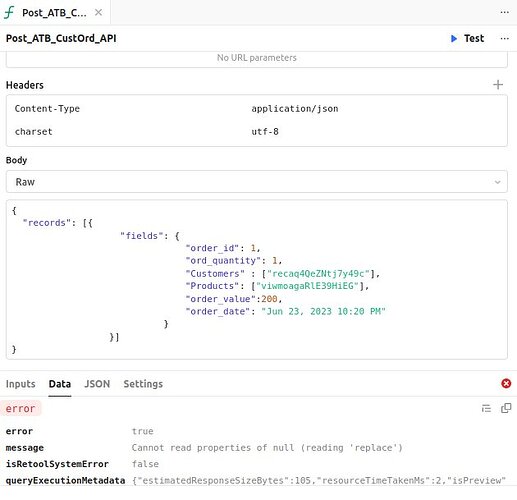The image size is (517, 500).
Task: Click the function icon on the query tab
Action: 9,13
